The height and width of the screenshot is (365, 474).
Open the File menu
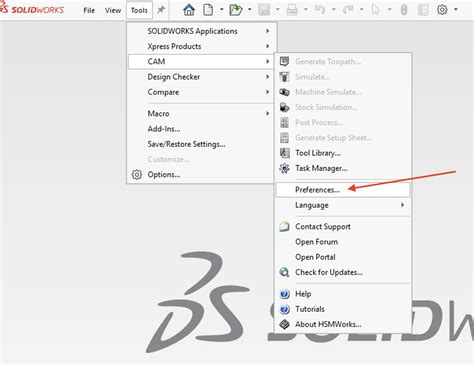pyautogui.click(x=89, y=10)
